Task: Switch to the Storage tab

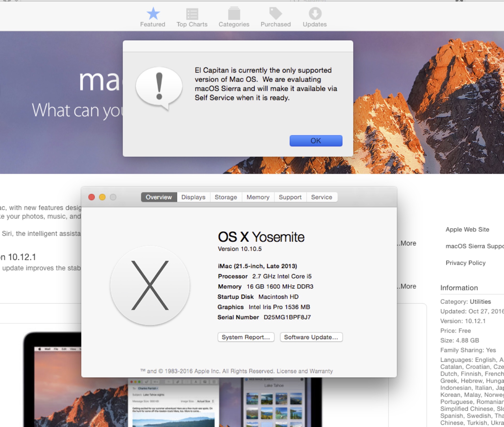Action: click(x=226, y=197)
